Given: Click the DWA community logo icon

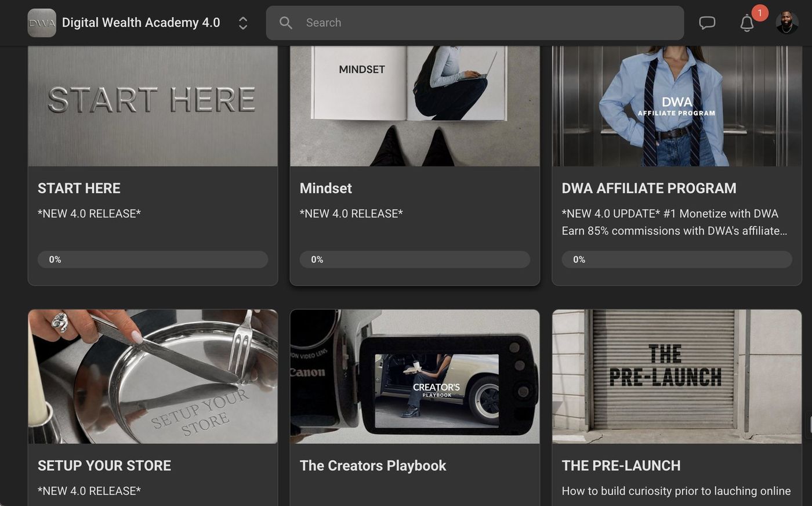Looking at the screenshot, I should (x=42, y=23).
